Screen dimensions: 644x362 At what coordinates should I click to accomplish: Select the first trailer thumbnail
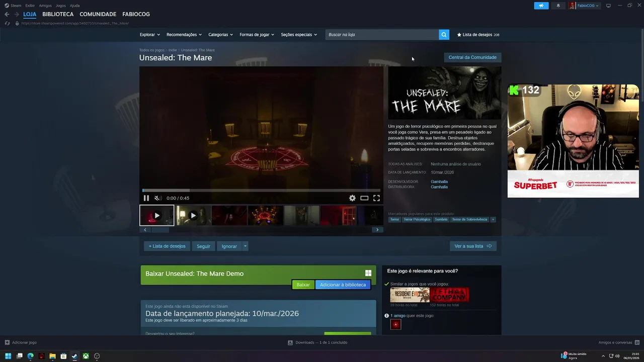[x=157, y=215]
